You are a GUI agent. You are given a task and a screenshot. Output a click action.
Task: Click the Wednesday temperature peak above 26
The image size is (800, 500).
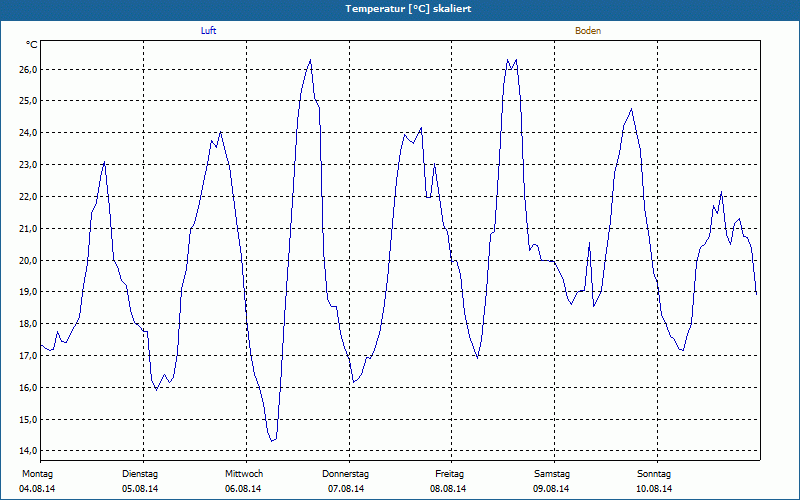click(310, 61)
